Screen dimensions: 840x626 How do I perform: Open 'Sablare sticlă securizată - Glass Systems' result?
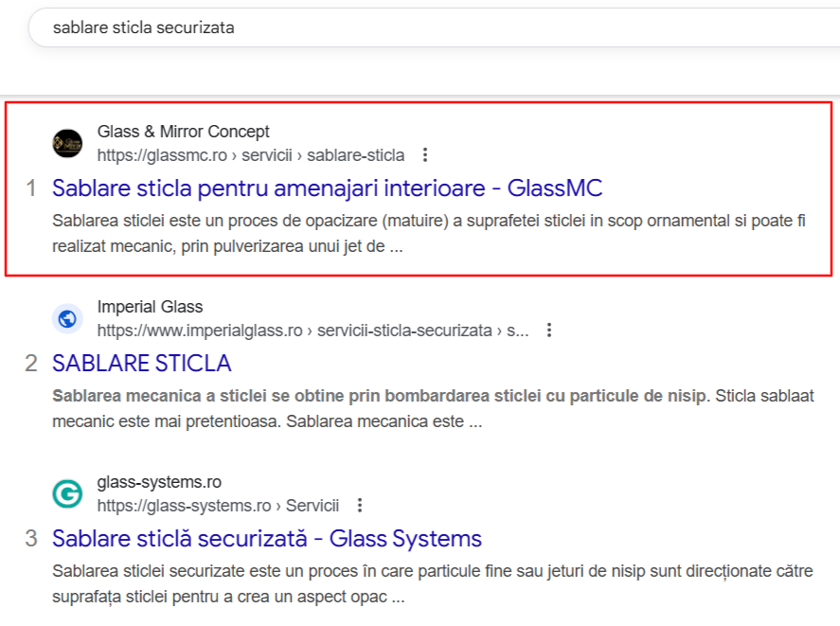(267, 539)
